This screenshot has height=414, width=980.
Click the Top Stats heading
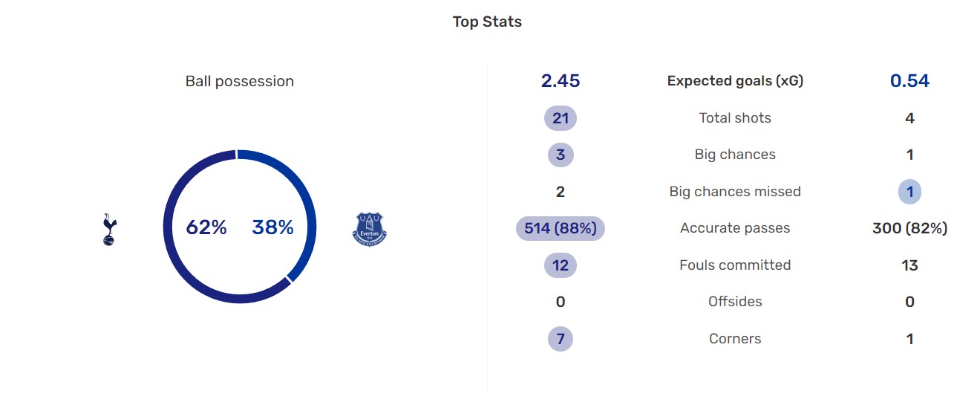[x=487, y=22]
